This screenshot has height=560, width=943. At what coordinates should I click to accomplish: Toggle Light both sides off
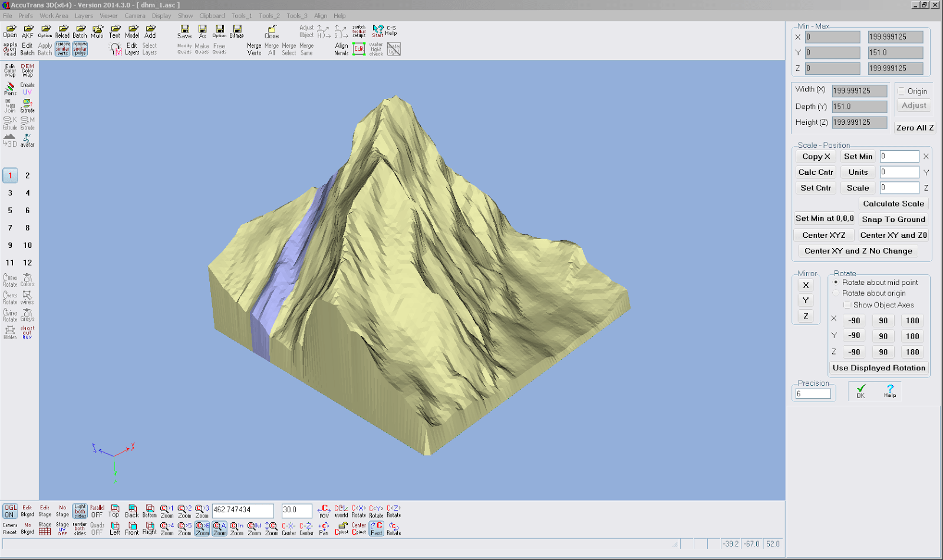78,511
